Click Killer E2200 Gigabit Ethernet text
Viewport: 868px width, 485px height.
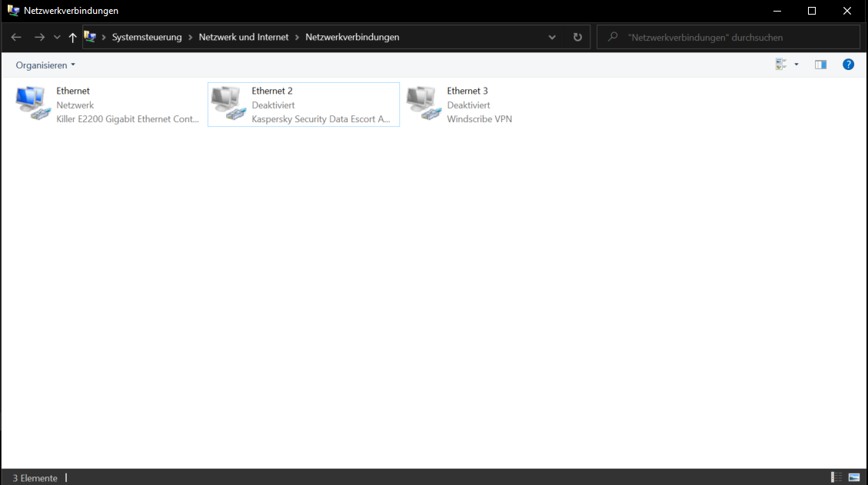click(x=128, y=119)
